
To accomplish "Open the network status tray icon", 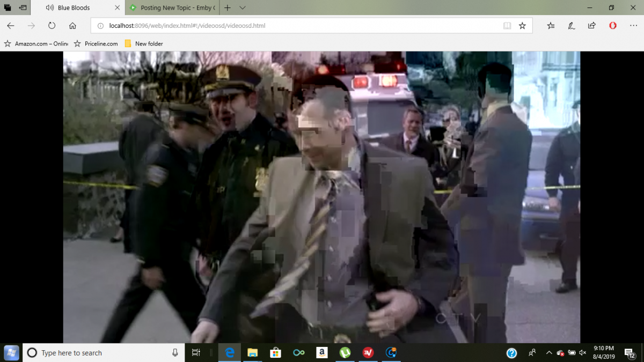I will pos(560,353).
